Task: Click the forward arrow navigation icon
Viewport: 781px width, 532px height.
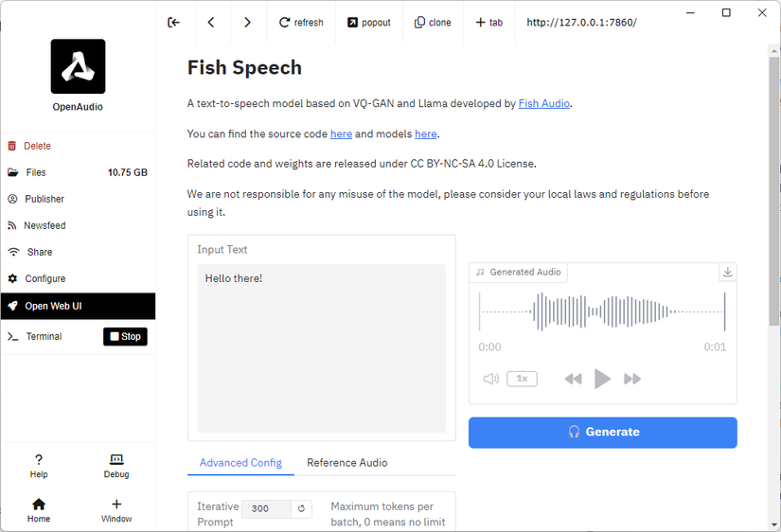Action: tap(247, 23)
